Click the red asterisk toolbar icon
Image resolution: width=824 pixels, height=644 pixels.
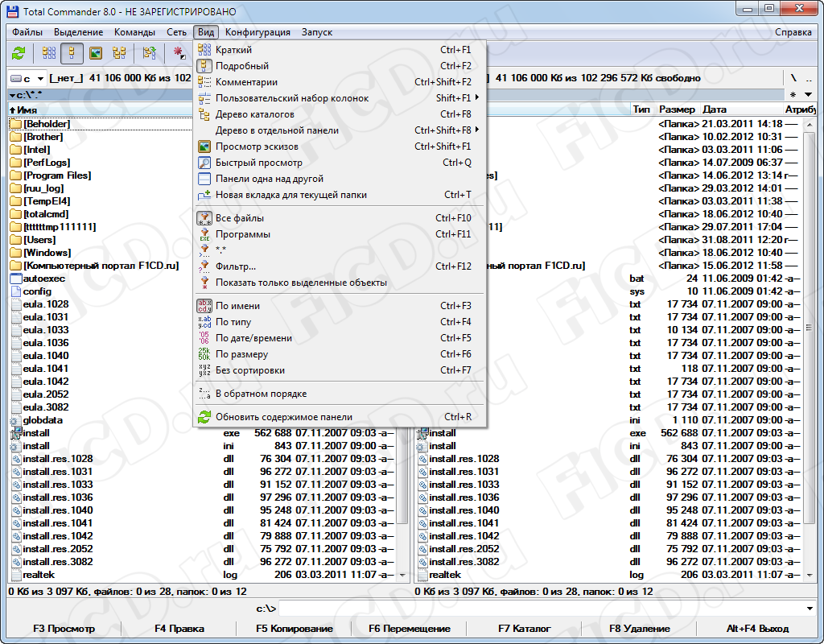click(x=179, y=53)
